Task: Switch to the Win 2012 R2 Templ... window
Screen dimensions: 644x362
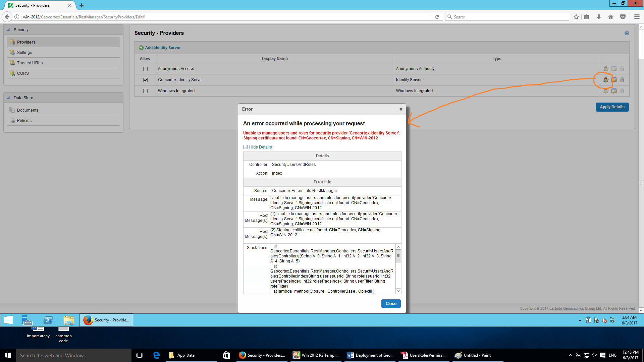Action: (x=316, y=355)
